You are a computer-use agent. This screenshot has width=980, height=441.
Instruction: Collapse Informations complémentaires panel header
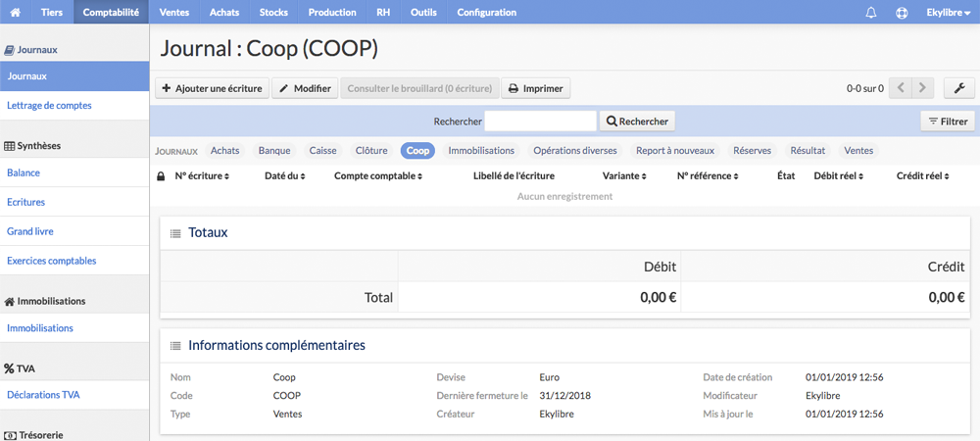click(x=565, y=345)
